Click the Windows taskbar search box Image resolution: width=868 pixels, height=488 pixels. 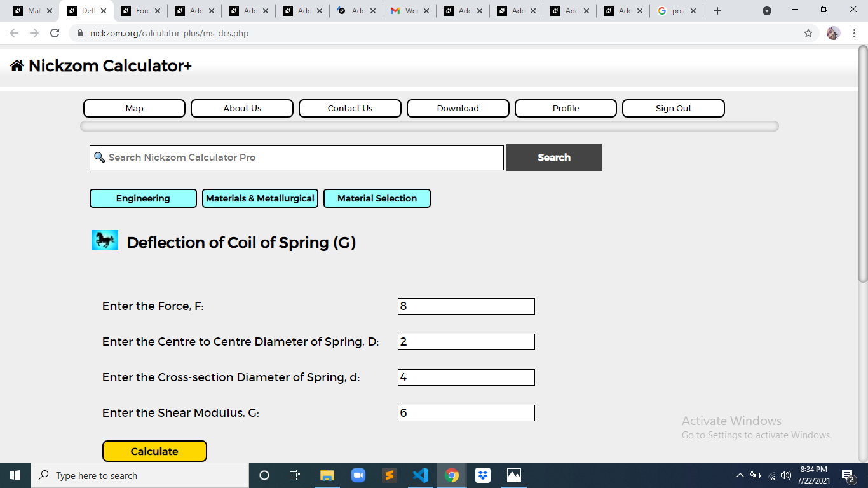click(x=140, y=475)
